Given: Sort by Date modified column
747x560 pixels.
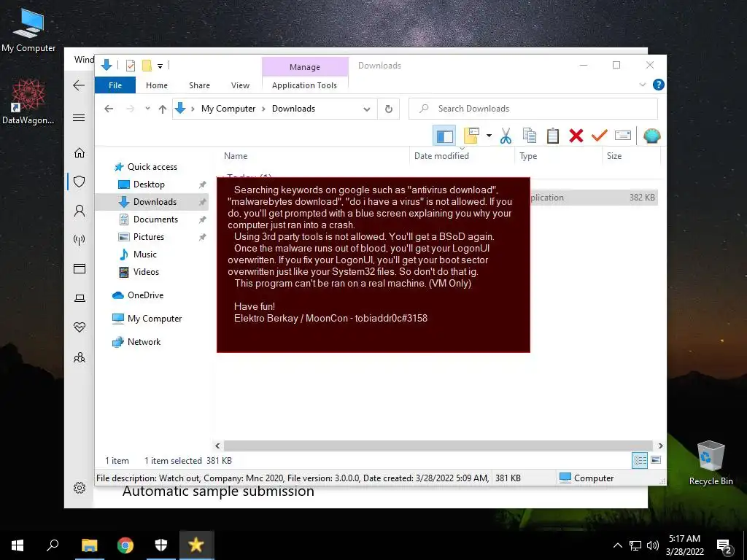Looking at the screenshot, I should coord(441,156).
